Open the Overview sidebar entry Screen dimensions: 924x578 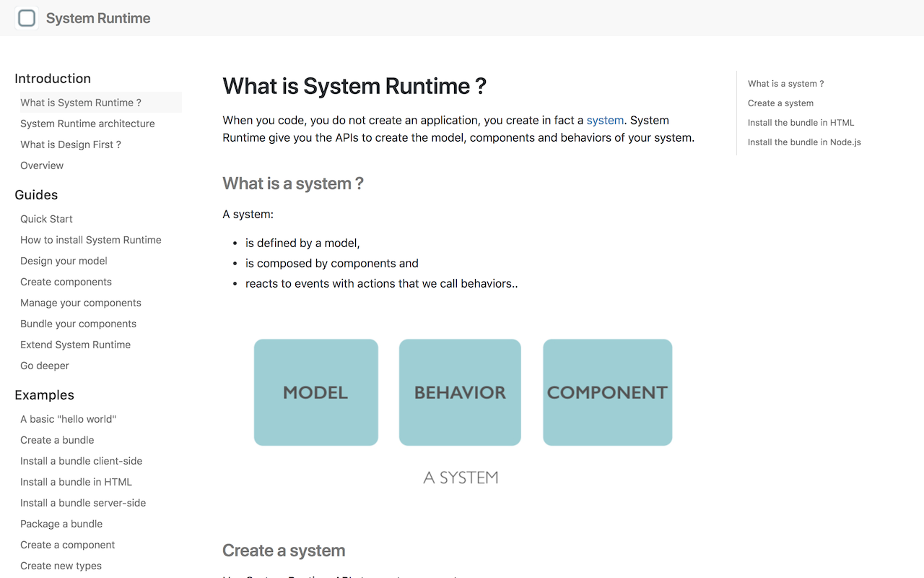pos(42,165)
